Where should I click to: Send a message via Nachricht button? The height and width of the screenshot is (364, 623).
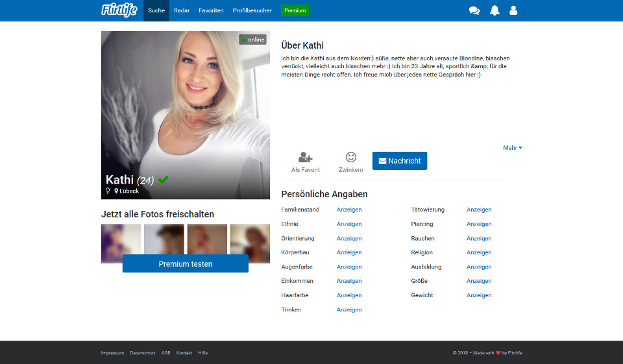(x=400, y=161)
